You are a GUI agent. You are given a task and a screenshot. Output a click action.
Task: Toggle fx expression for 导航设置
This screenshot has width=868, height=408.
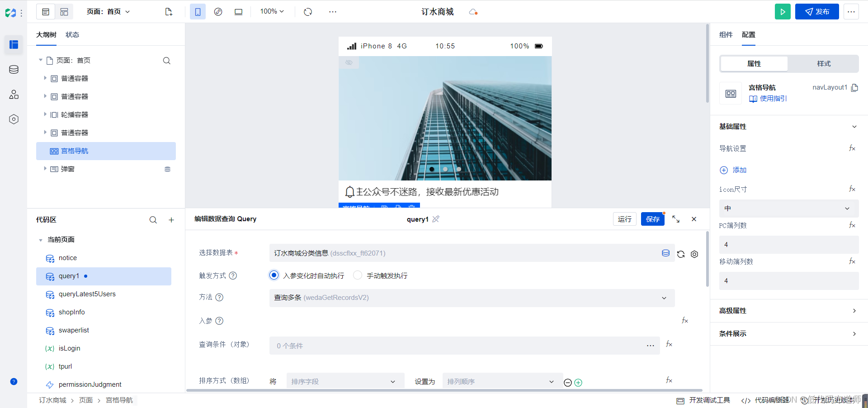[852, 148]
